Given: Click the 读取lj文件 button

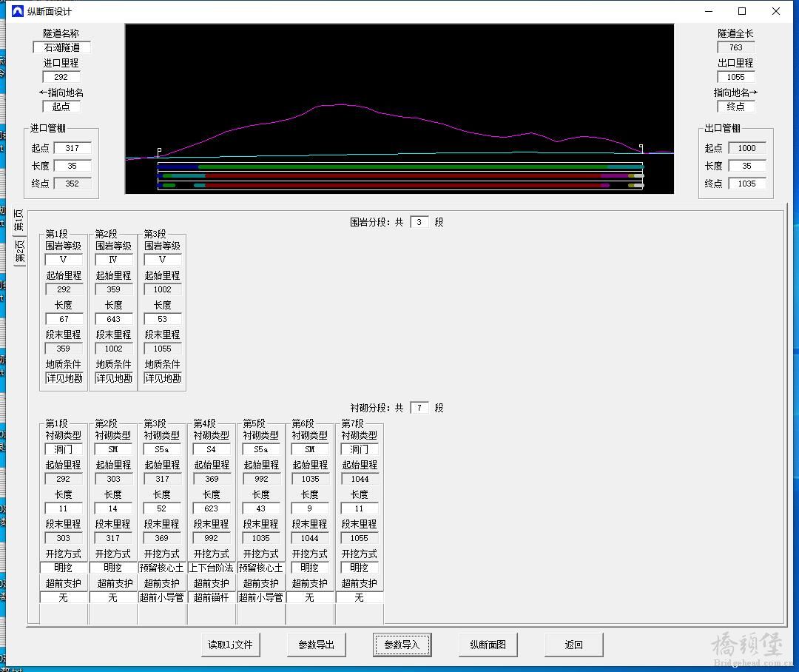Looking at the screenshot, I should pos(230,645).
